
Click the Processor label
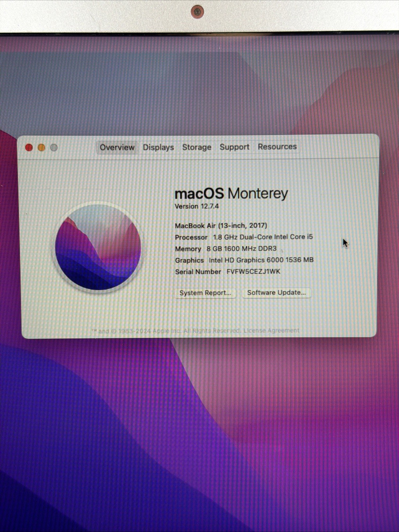tap(191, 237)
